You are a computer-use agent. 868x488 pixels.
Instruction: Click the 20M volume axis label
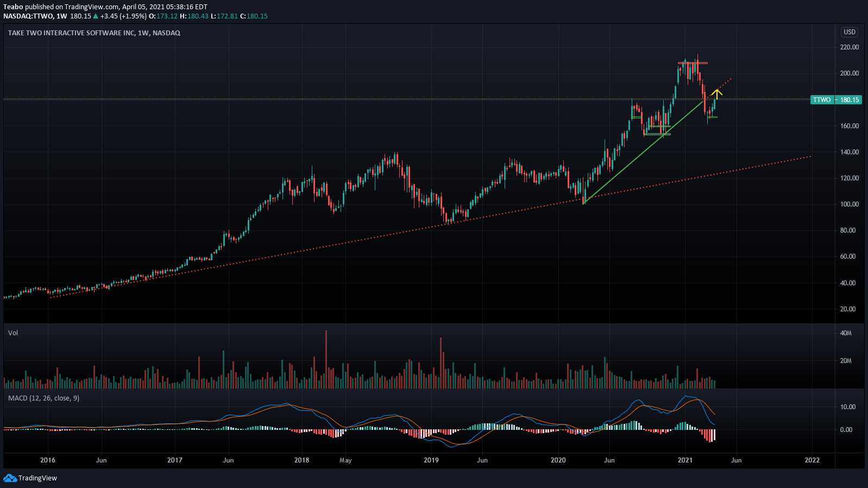(x=846, y=361)
